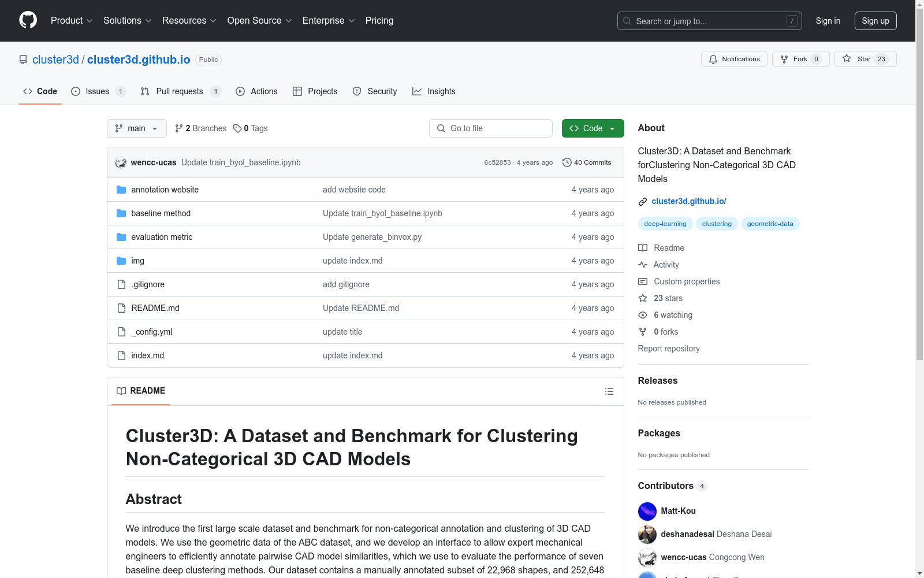The image size is (924, 578).
Task: Expand the Enterprise menu
Action: point(329,21)
